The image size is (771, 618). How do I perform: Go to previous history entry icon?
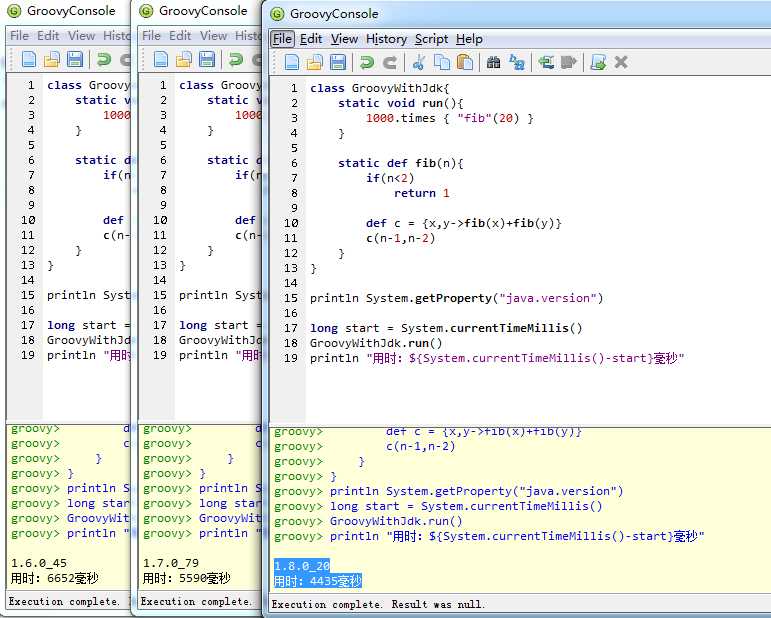[x=546, y=62]
